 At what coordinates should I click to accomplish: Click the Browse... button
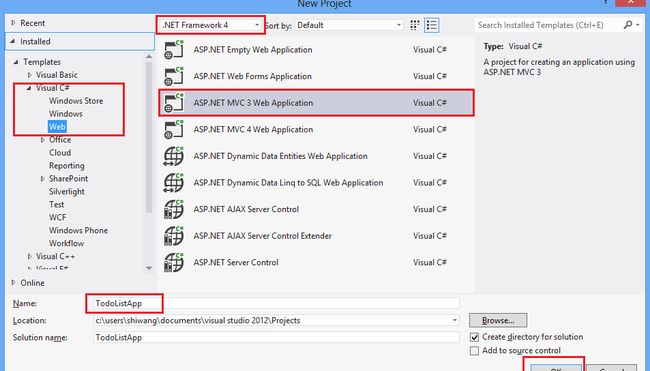click(x=498, y=320)
